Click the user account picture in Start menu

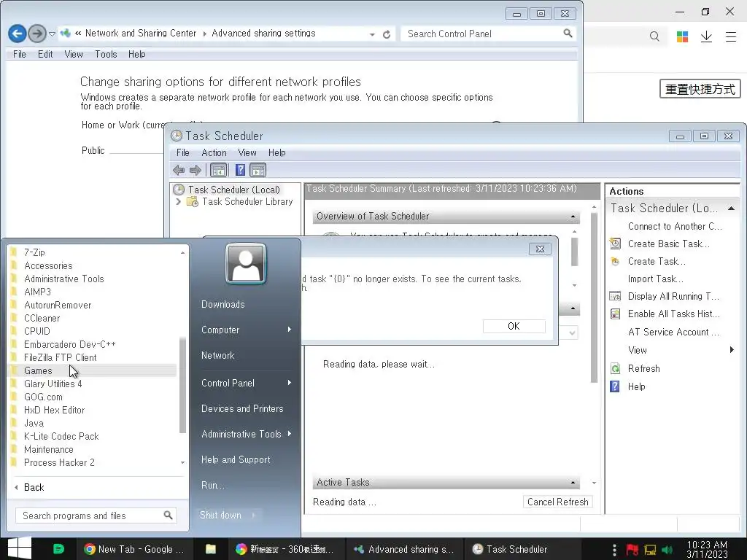246,263
